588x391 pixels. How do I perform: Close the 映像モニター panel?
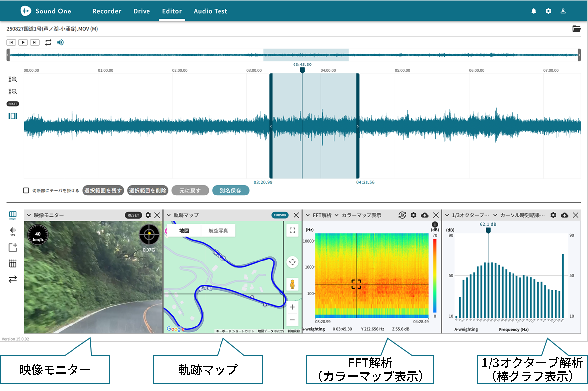click(x=157, y=215)
